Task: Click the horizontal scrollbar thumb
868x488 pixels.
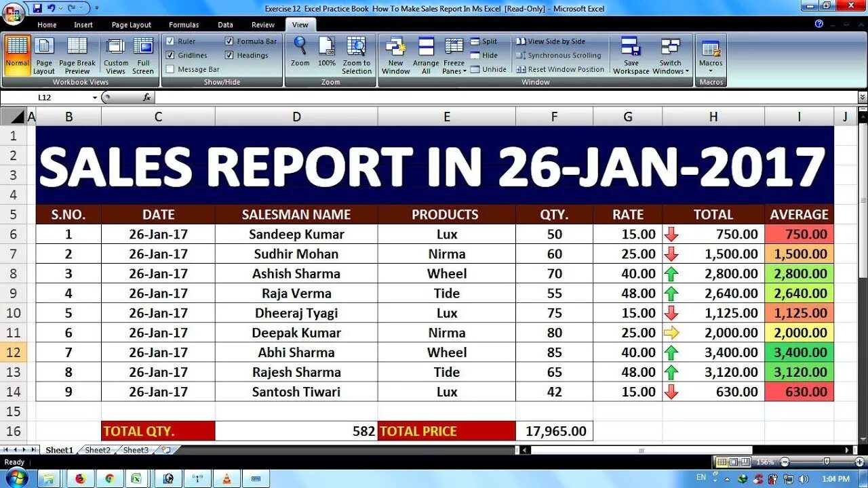Action: tap(642, 450)
